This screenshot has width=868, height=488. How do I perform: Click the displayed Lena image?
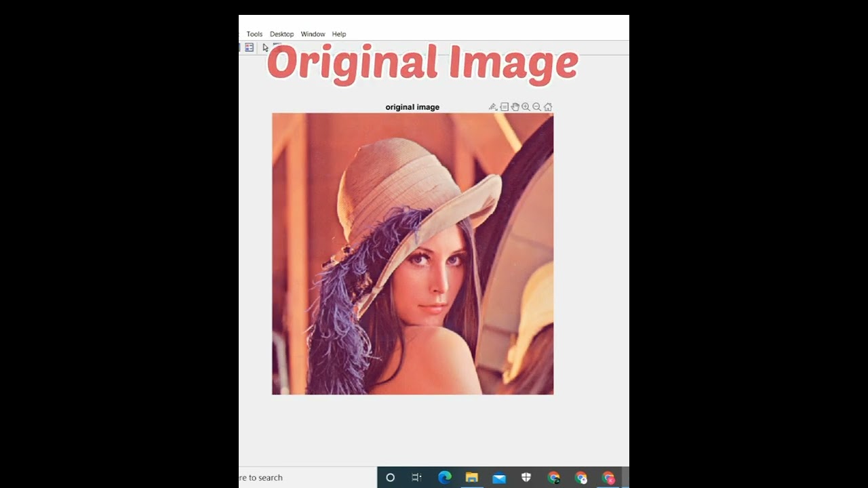[x=413, y=254]
